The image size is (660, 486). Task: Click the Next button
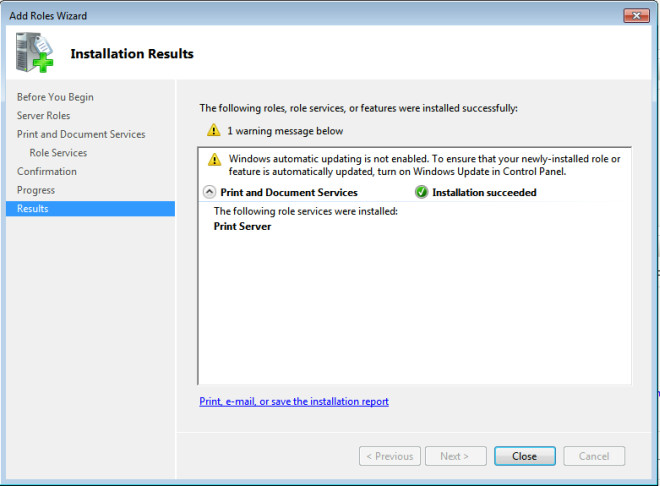coord(456,456)
